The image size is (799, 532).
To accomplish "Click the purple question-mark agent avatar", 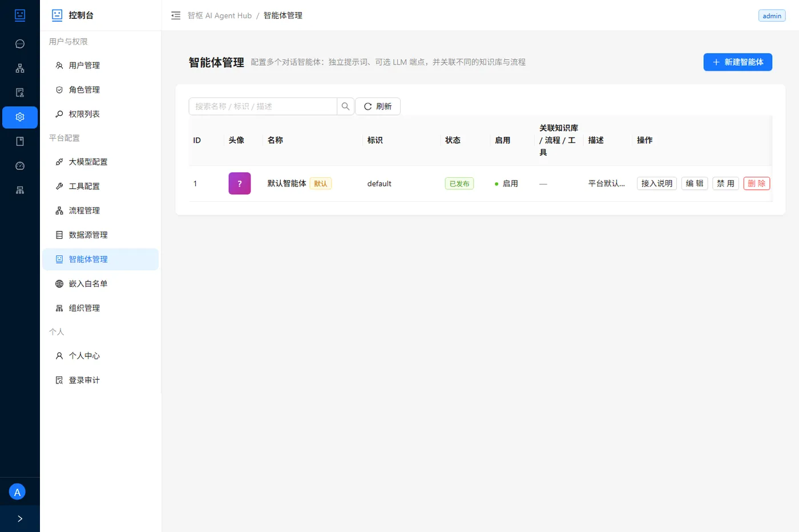I will coord(240,184).
